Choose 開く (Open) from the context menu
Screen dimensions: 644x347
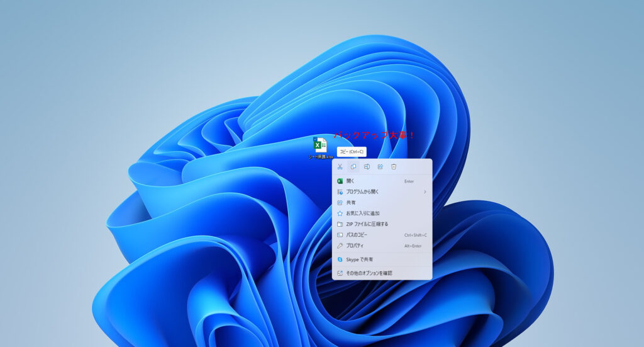pyautogui.click(x=382, y=181)
